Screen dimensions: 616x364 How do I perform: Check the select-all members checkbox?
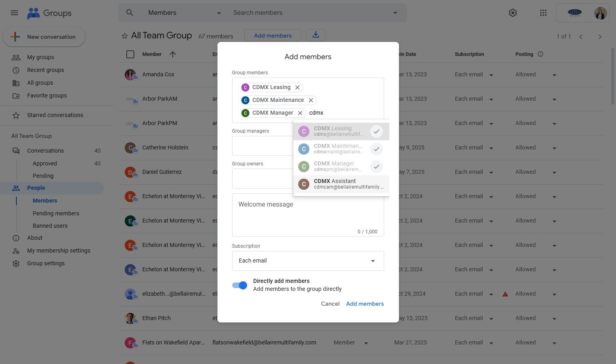click(x=130, y=54)
